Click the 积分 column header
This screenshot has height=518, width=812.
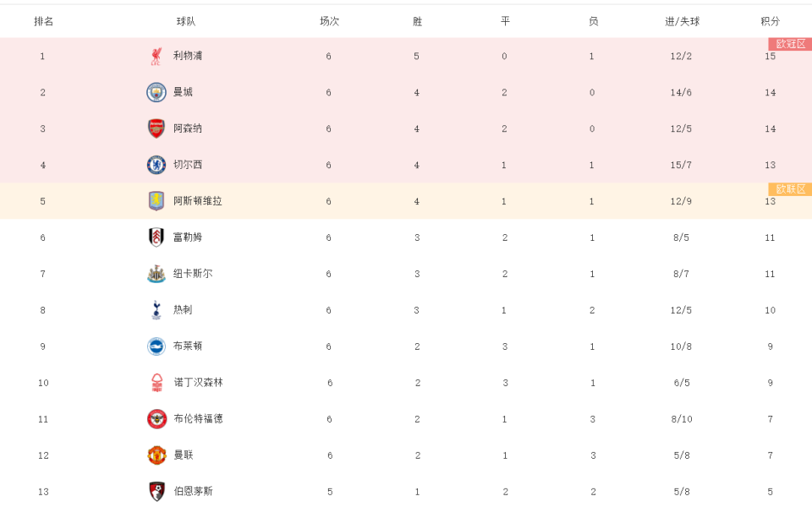coord(770,21)
